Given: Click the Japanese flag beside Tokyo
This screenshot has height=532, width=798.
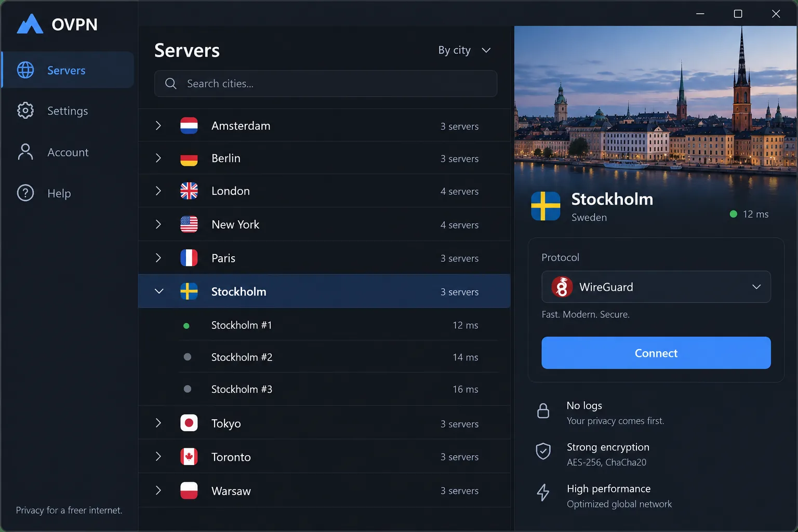Looking at the screenshot, I should [189, 423].
